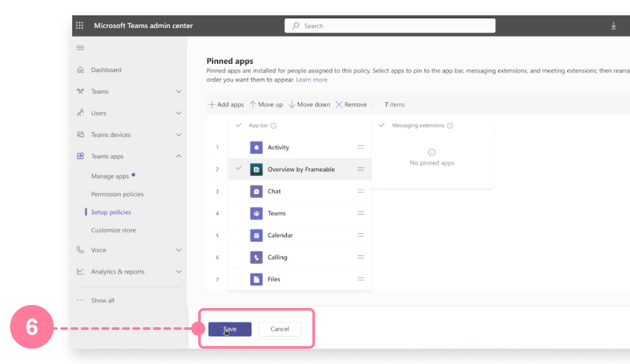Expand the Voice section chevron
Viewport: 630px width, 364px height.
[178, 250]
